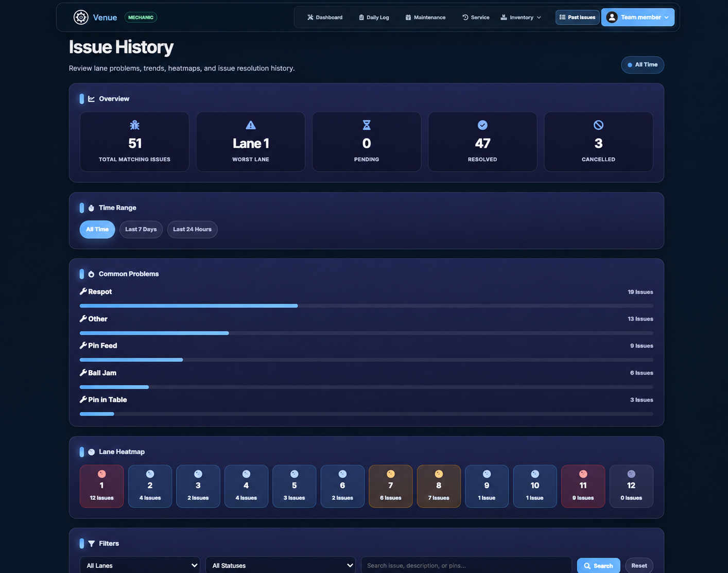Go to the Dashboard page

(x=325, y=18)
